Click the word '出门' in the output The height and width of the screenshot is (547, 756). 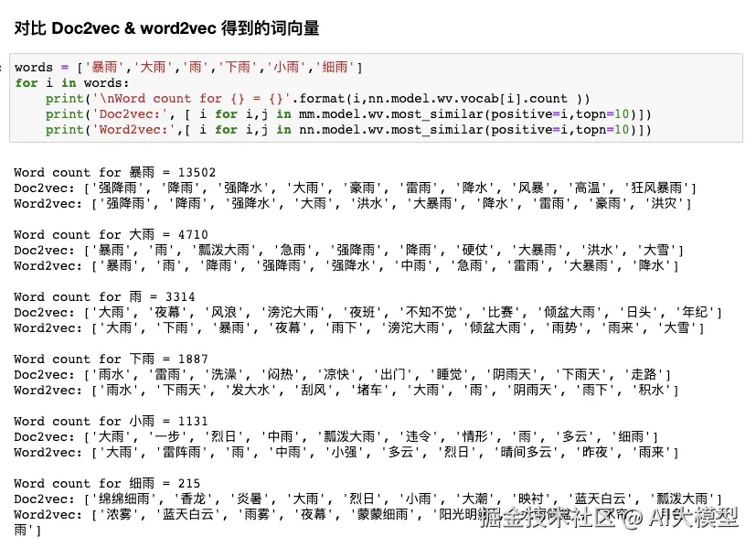pos(393,374)
